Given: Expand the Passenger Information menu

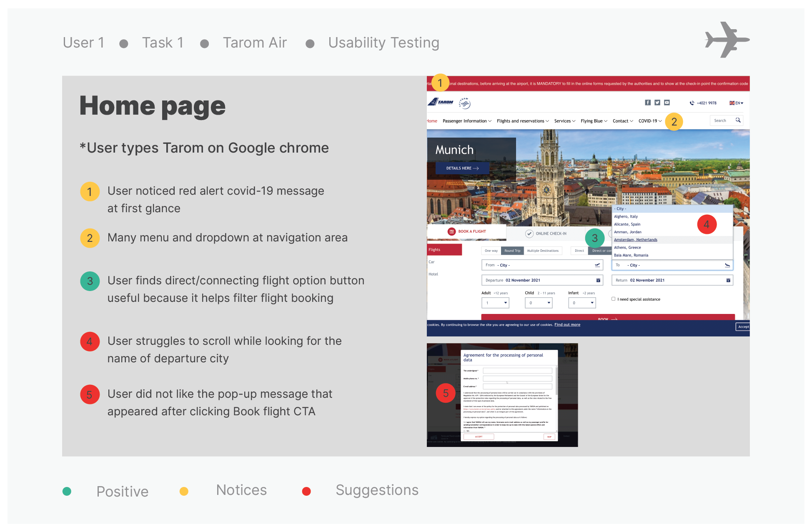Looking at the screenshot, I should pos(467,121).
